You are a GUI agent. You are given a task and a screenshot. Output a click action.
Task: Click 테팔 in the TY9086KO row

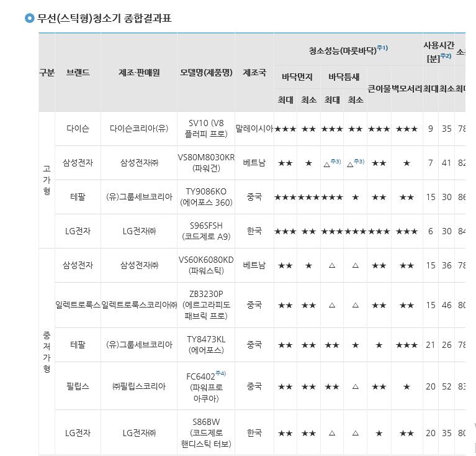tap(78, 197)
